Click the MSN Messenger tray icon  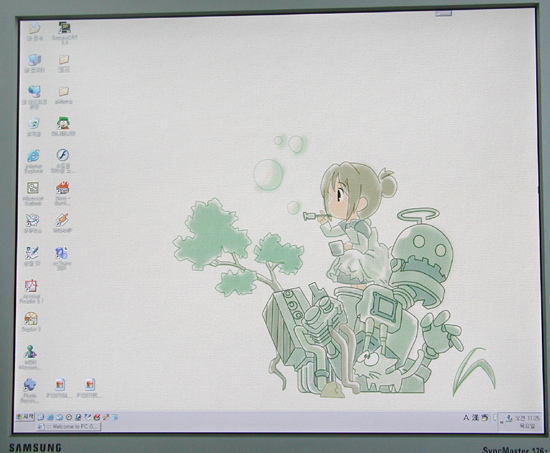[x=508, y=418]
